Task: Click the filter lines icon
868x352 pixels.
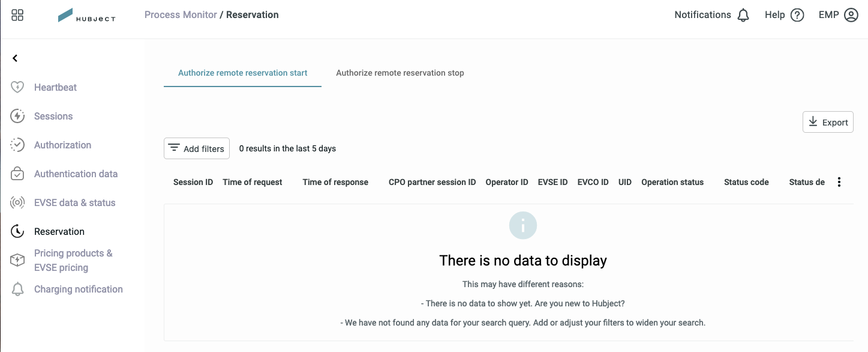Action: click(174, 148)
